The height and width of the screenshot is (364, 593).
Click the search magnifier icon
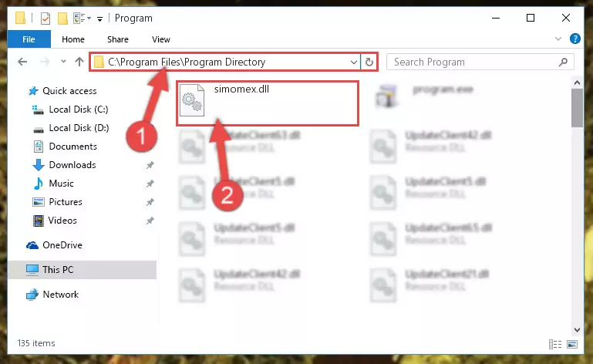click(563, 62)
